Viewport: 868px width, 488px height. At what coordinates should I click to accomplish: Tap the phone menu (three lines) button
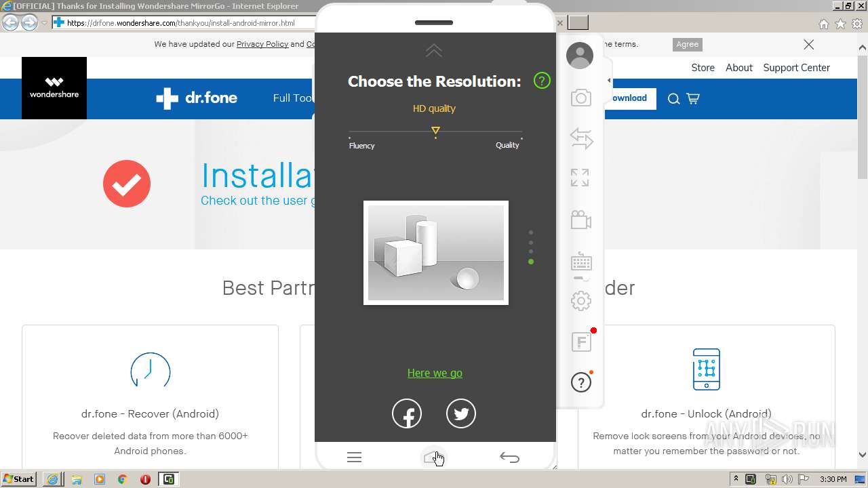coord(355,457)
